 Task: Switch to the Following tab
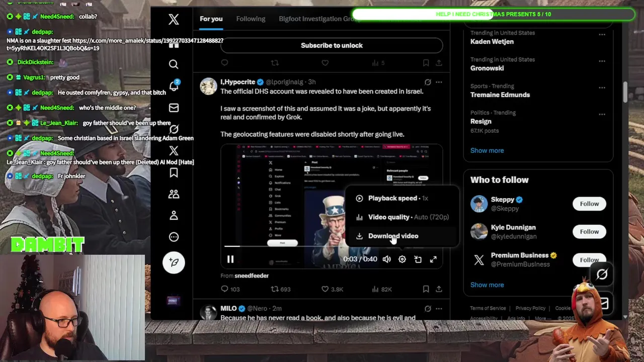(251, 19)
